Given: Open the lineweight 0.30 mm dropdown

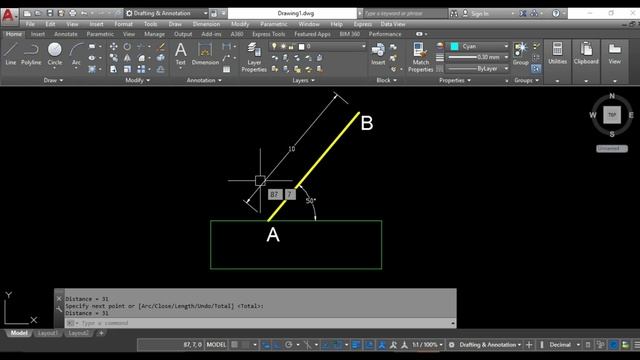Looking at the screenshot, I should [478, 58].
